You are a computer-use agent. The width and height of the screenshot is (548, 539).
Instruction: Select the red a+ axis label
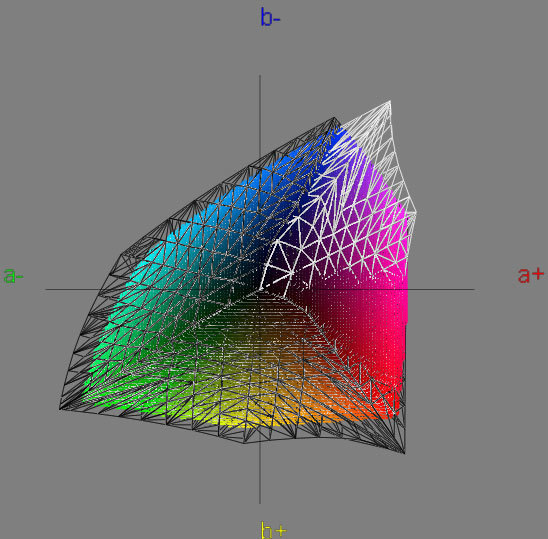[x=531, y=275]
